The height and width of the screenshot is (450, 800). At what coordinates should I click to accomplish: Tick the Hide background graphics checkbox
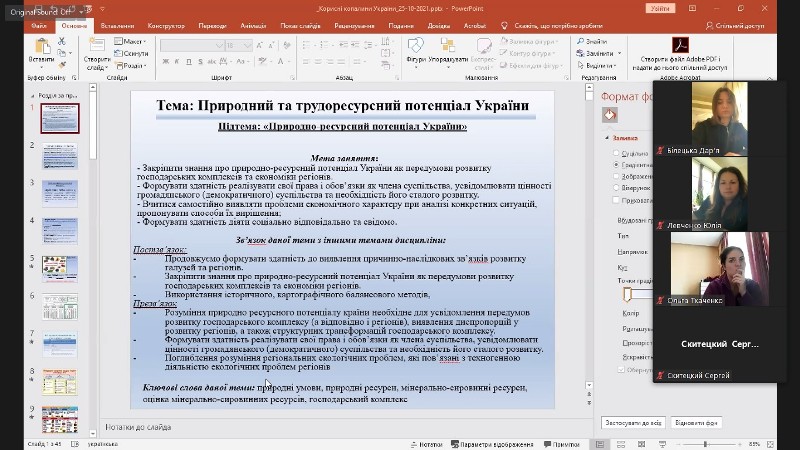615,199
